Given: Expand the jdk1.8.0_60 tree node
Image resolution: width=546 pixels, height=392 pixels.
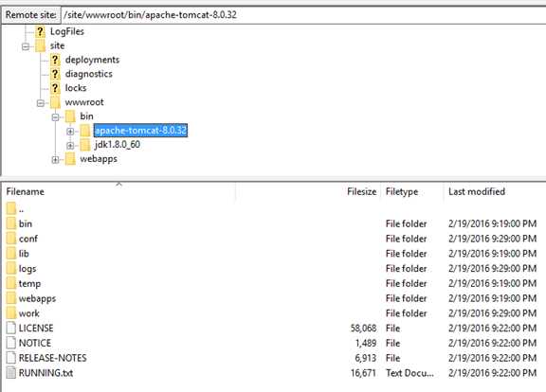Looking at the screenshot, I should (x=70, y=146).
